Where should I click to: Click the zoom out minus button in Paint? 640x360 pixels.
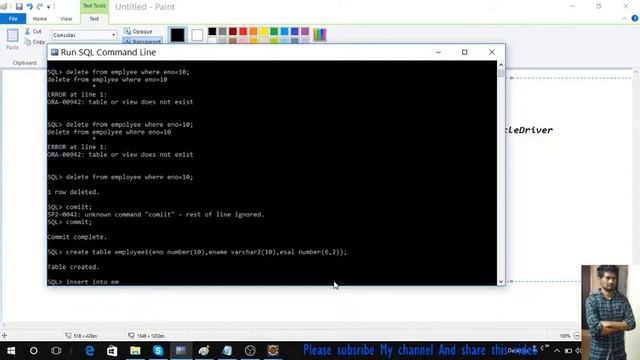pos(577,336)
